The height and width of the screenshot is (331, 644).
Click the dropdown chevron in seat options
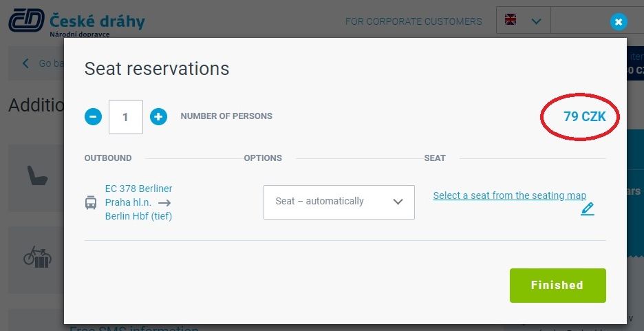(x=398, y=202)
